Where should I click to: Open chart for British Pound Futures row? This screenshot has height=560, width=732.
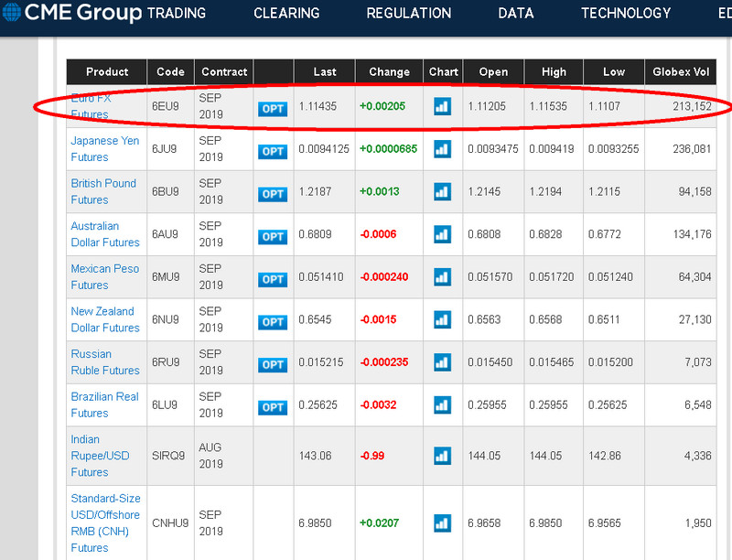point(442,192)
